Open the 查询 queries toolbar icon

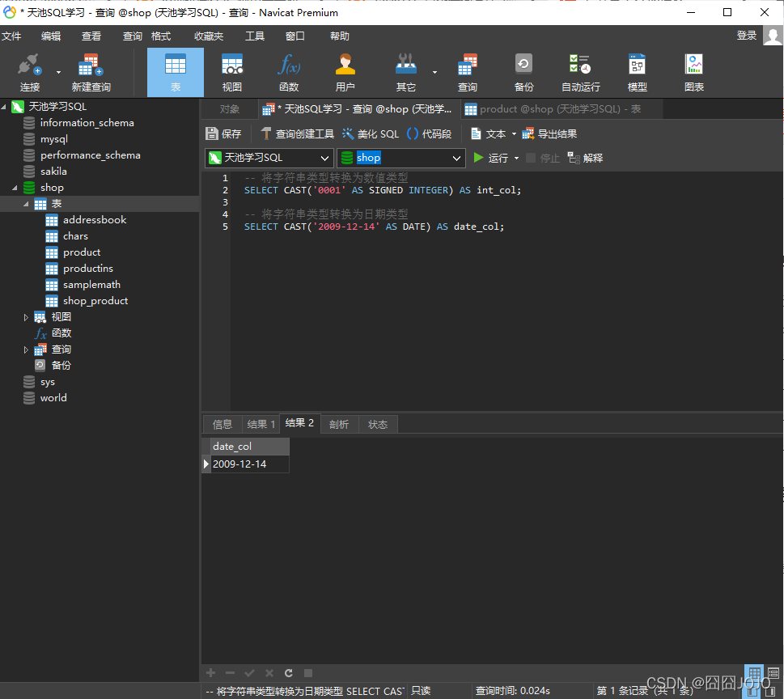click(x=468, y=73)
